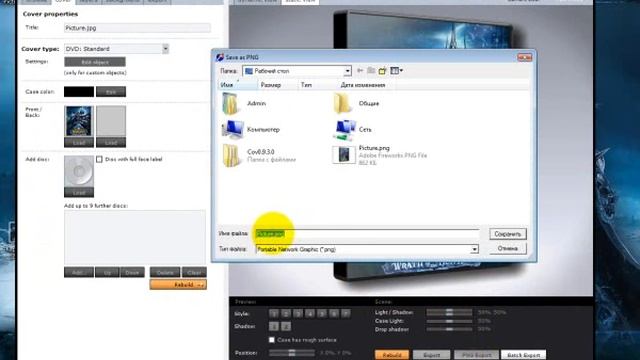The image size is (640, 360).
Task: Click Load under the disc thumbnail
Action: point(79,192)
